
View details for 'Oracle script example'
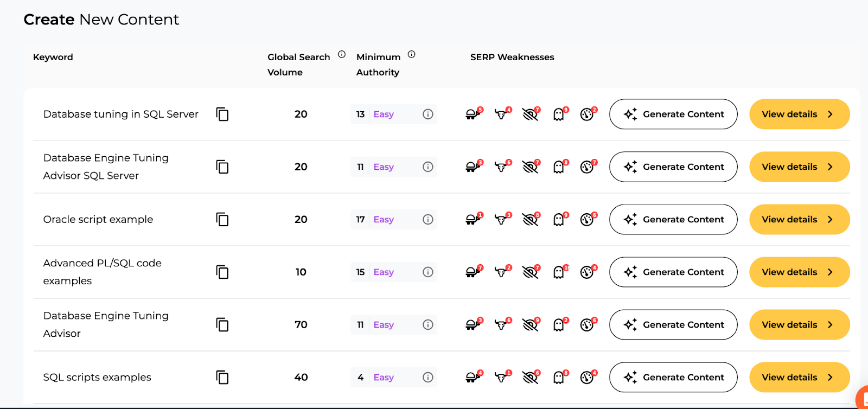[x=799, y=220]
